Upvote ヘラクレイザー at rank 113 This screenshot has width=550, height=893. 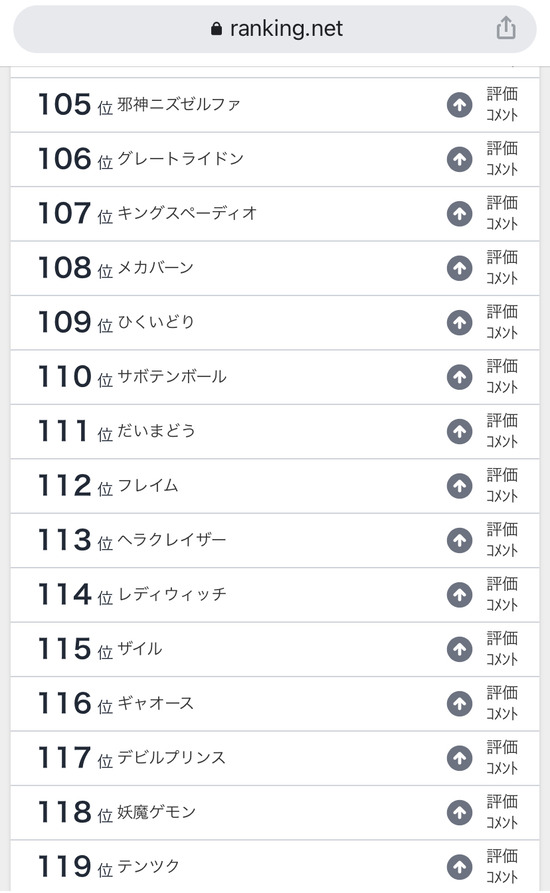[x=459, y=540]
